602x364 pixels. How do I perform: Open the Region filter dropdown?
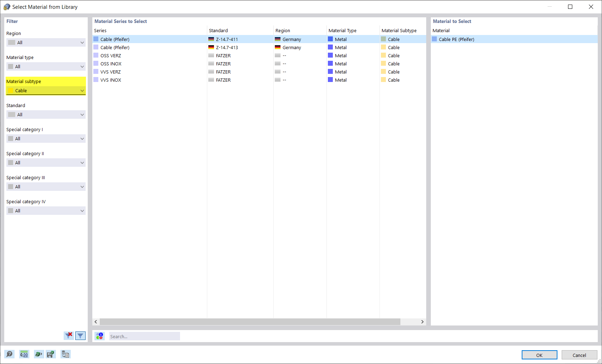pos(46,42)
